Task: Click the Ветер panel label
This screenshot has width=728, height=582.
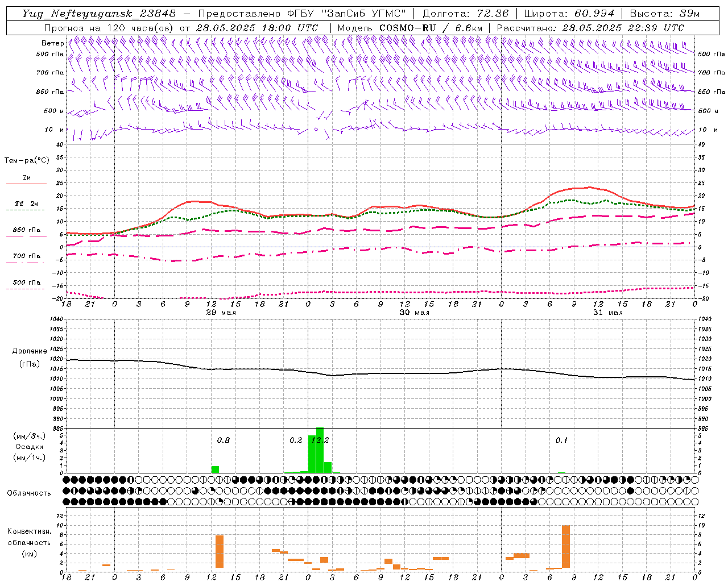Action: [x=52, y=43]
